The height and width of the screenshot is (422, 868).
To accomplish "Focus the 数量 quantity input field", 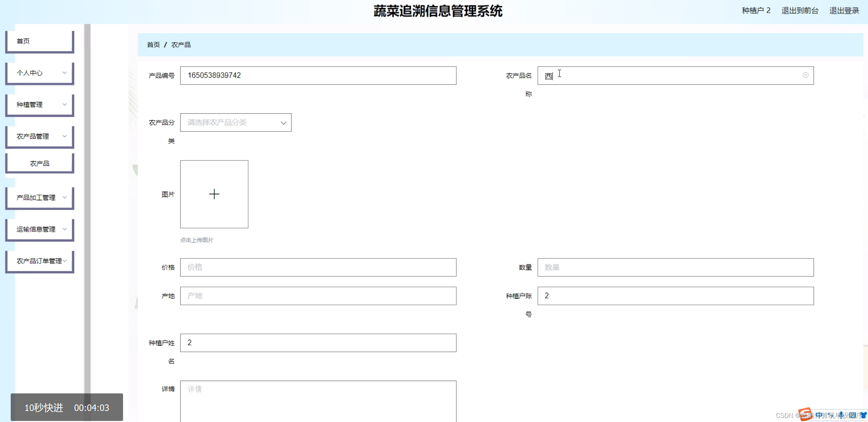I will [675, 267].
